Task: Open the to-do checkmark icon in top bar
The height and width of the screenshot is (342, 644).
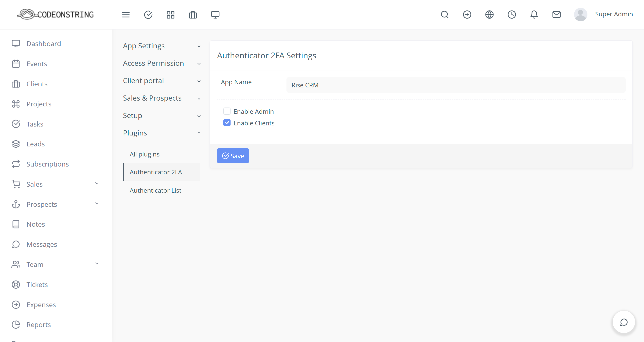Action: [x=148, y=15]
